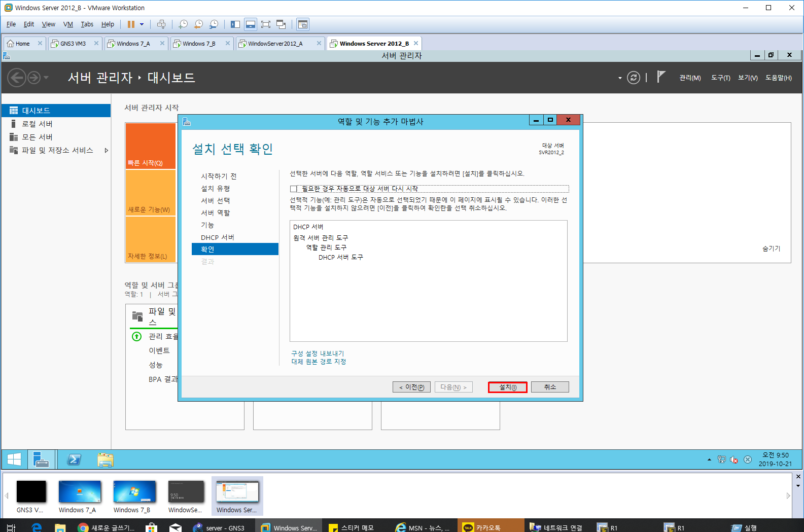Image resolution: width=804 pixels, height=532 pixels.
Task: Click the guest network tray icon
Action: pos(722,459)
